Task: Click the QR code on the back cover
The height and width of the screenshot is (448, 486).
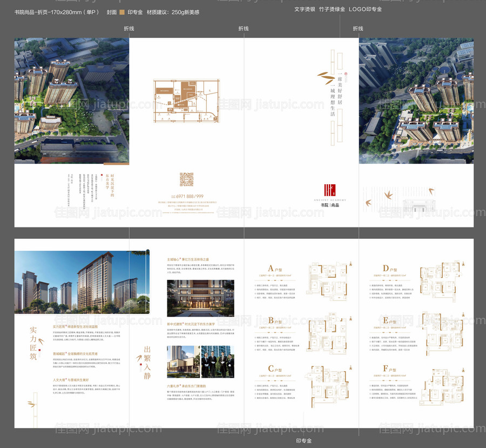Action: pyautogui.click(x=186, y=179)
